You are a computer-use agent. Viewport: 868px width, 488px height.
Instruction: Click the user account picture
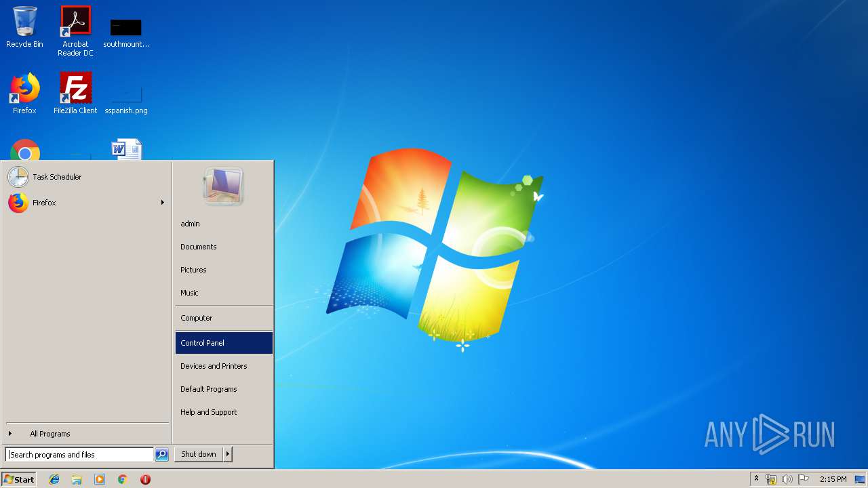223,186
